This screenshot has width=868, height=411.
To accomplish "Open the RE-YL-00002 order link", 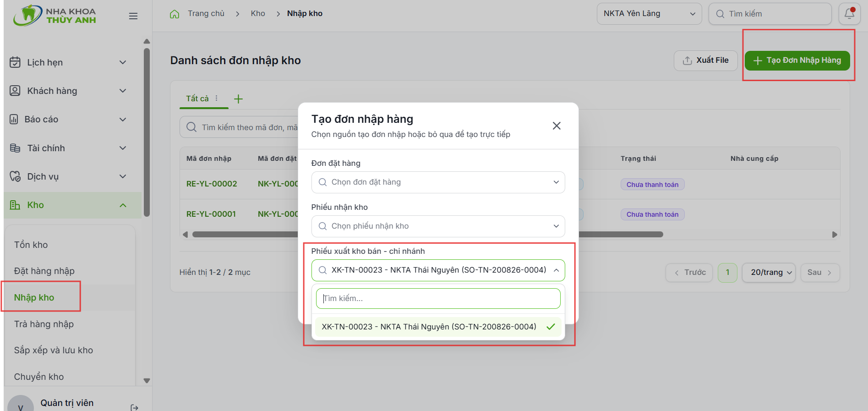I will [212, 184].
